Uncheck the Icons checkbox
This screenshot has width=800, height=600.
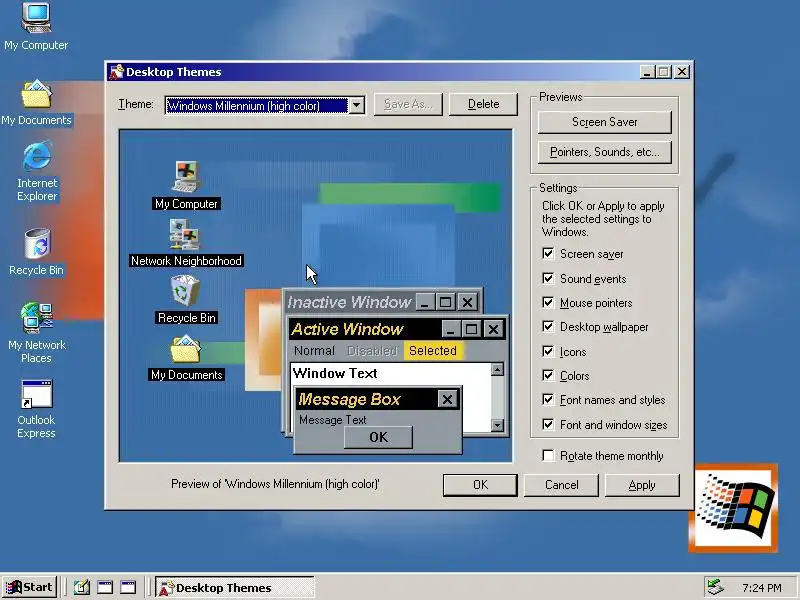pos(548,352)
